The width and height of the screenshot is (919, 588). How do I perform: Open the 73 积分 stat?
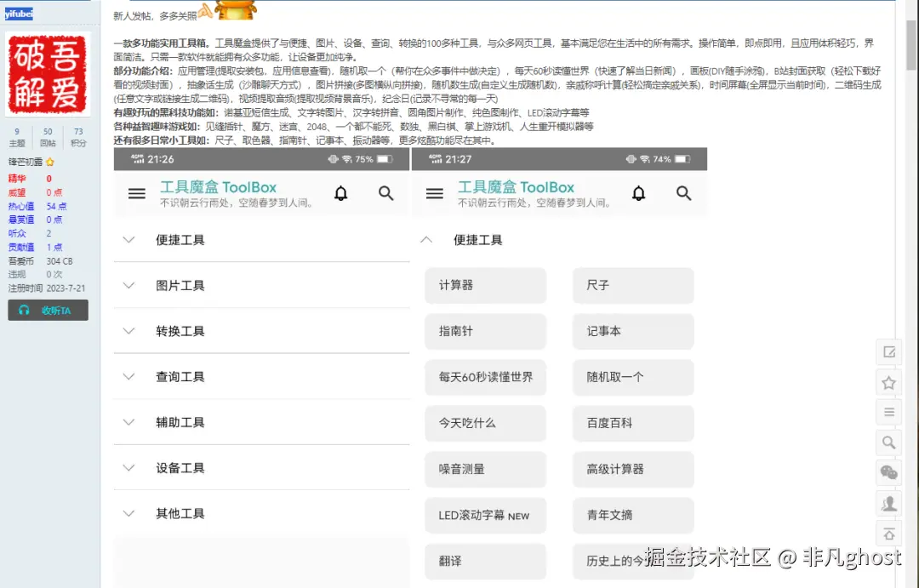tap(78, 137)
